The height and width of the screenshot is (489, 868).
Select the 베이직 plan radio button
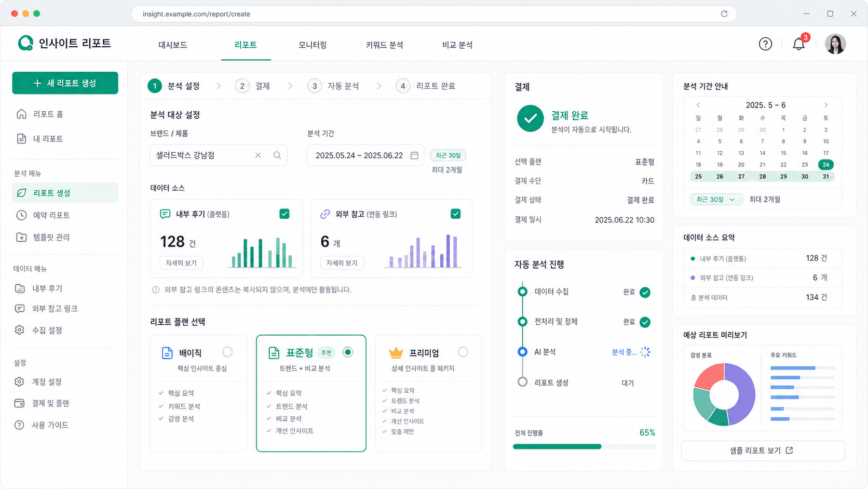pos(227,352)
